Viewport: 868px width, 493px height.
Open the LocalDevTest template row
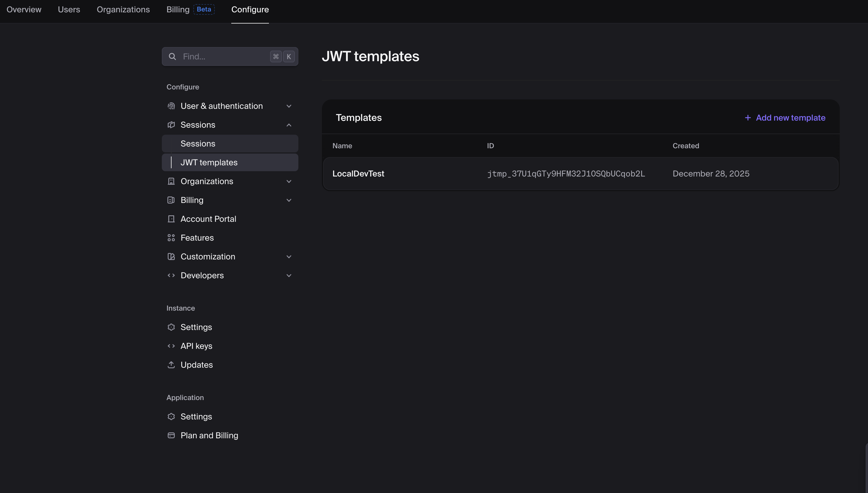click(x=358, y=173)
